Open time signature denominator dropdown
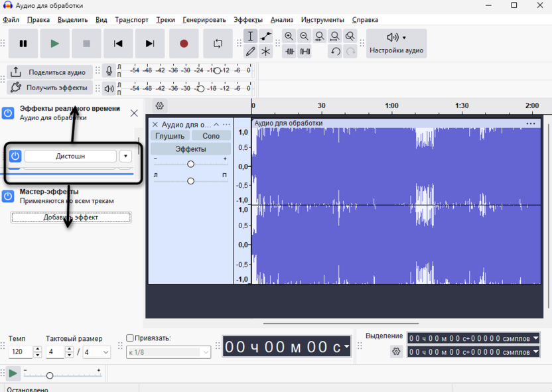The width and height of the screenshot is (552, 392). pyautogui.click(x=96, y=352)
